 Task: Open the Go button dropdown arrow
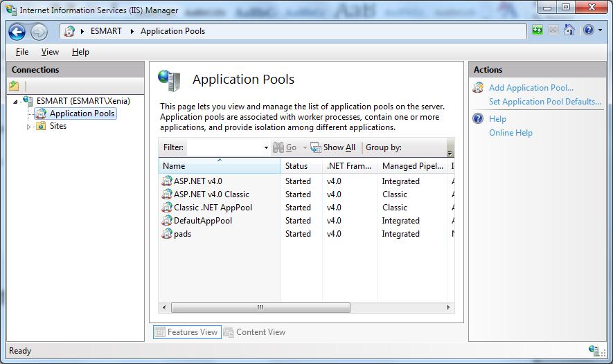click(x=305, y=147)
